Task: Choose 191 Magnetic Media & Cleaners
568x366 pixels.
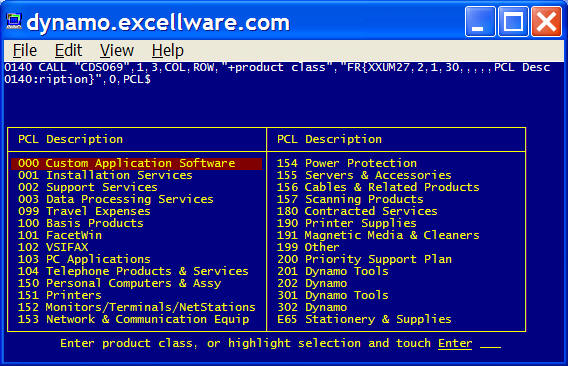Action: pos(378,235)
